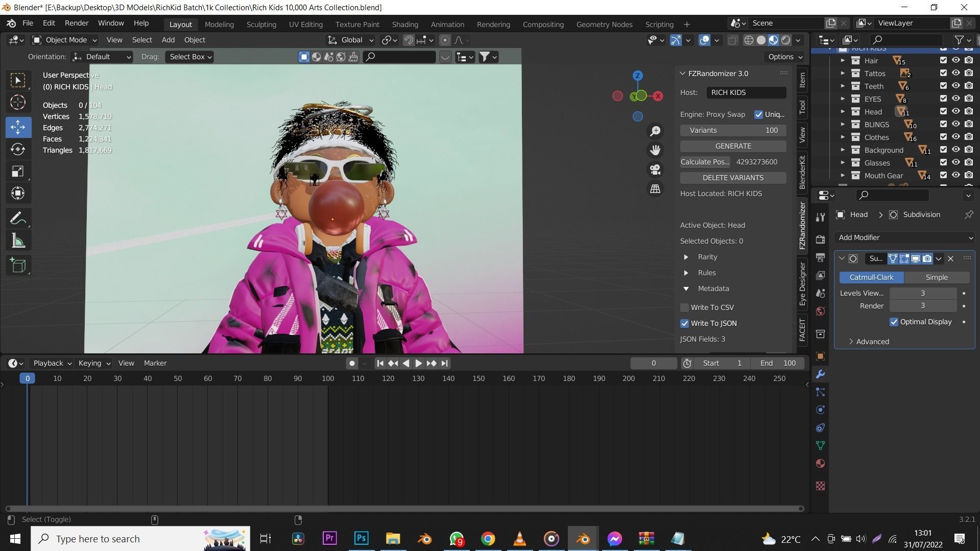The height and width of the screenshot is (551, 980).
Task: Toggle the camera view icon
Action: pyautogui.click(x=655, y=170)
